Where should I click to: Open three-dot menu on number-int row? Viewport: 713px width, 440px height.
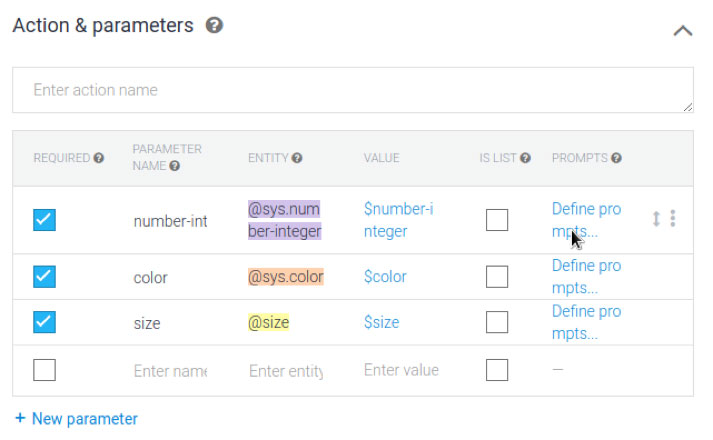[673, 219]
